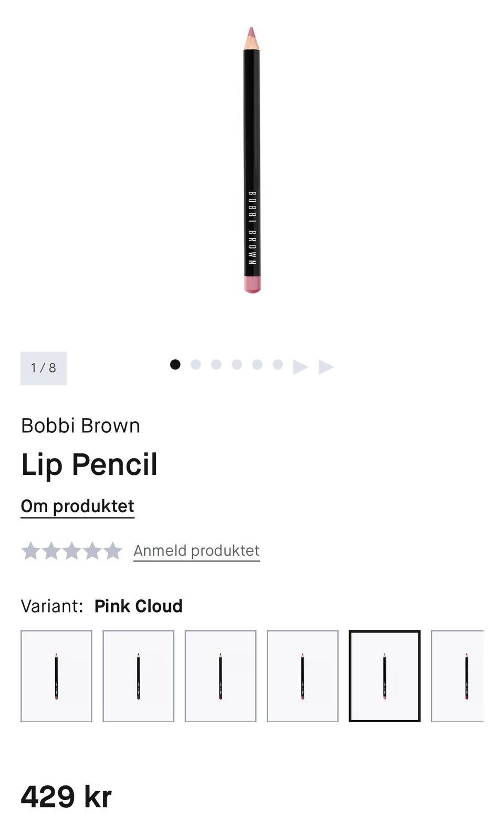The image size is (504, 821).
Task: Select the sixth carousel dot
Action: pos(278,365)
